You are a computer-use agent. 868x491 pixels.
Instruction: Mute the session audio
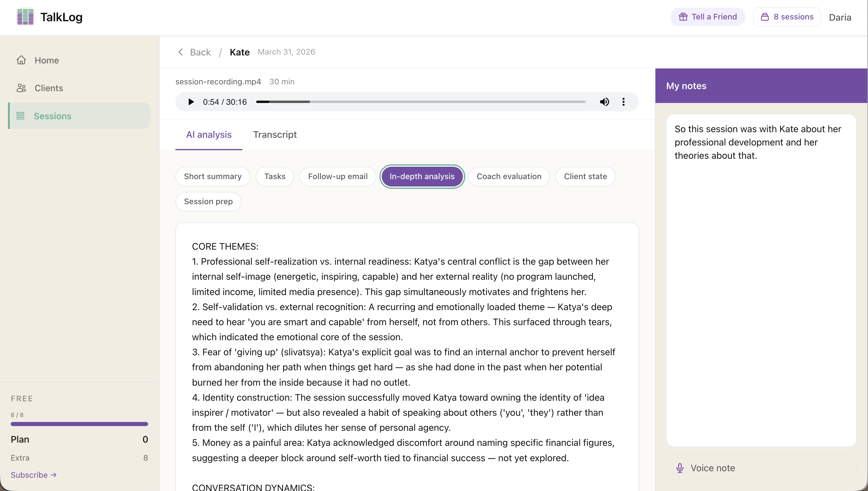pyautogui.click(x=605, y=102)
